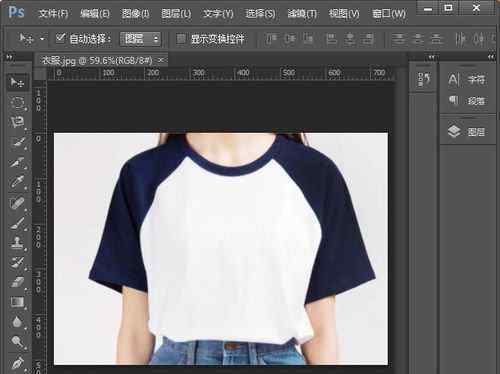Click the Align Left Edges icon

click(331, 39)
